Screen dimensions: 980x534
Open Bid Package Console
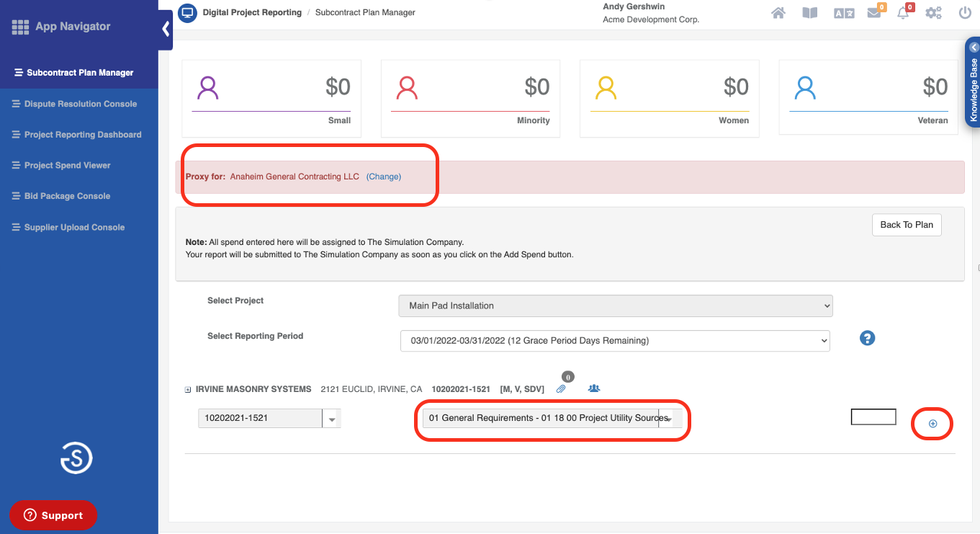pos(61,196)
